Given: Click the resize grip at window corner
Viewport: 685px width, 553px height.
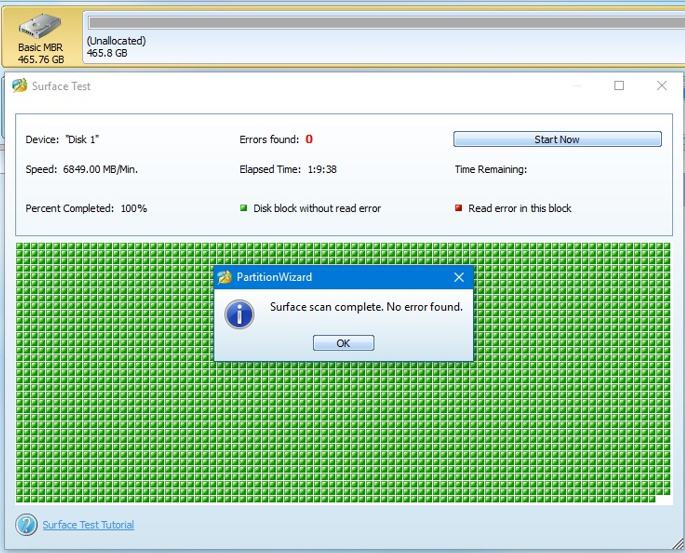Looking at the screenshot, I should click(678, 544).
